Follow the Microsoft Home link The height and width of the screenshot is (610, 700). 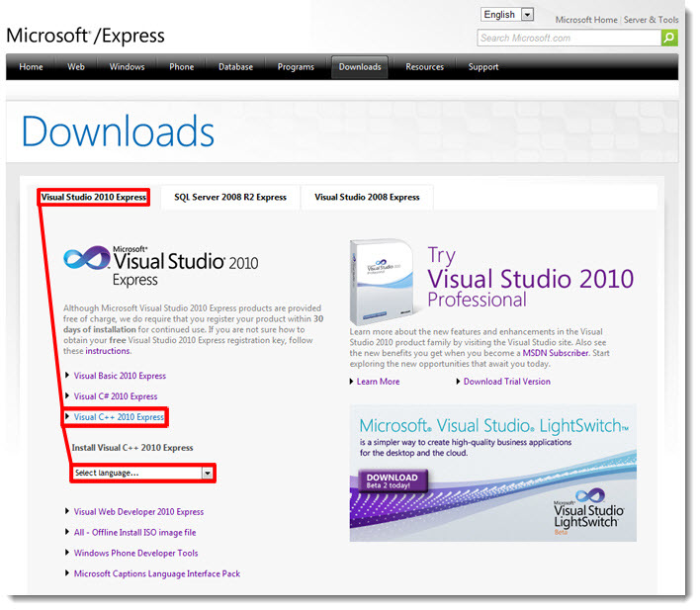586,20
